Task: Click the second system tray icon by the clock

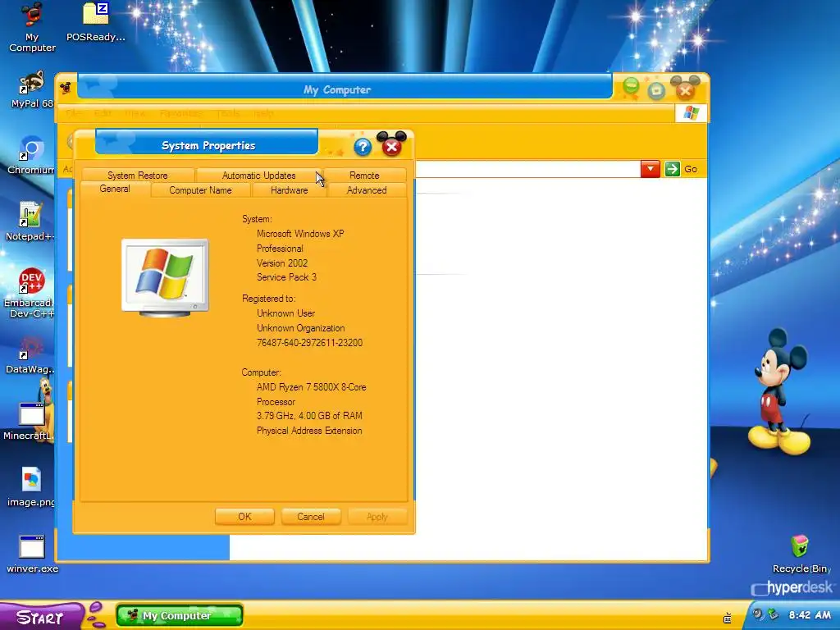Action: [772, 614]
